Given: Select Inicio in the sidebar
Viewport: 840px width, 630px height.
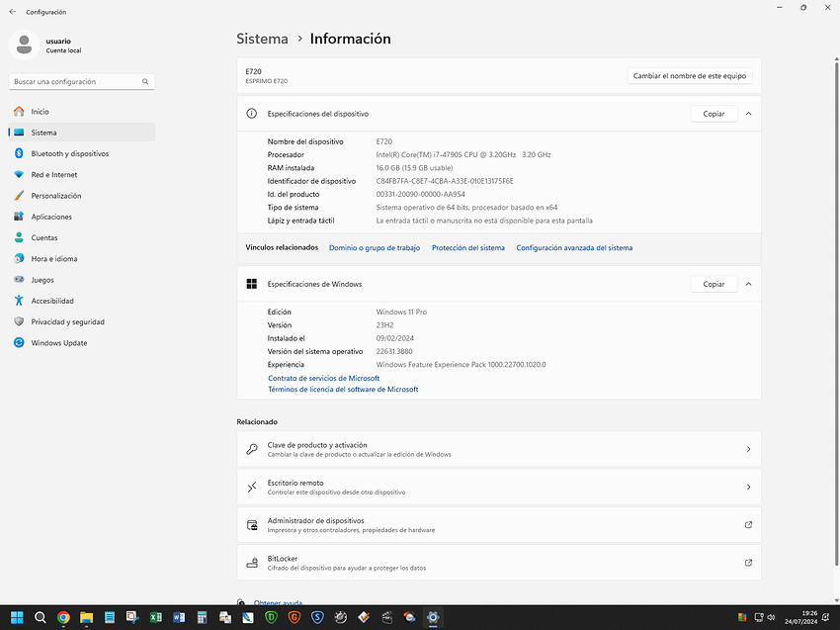Looking at the screenshot, I should click(82, 112).
